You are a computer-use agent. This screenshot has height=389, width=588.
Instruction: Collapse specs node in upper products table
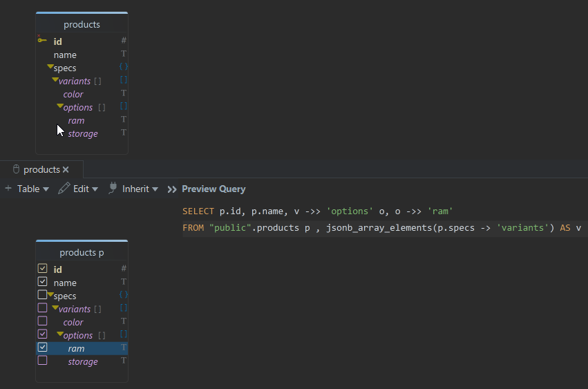point(50,67)
